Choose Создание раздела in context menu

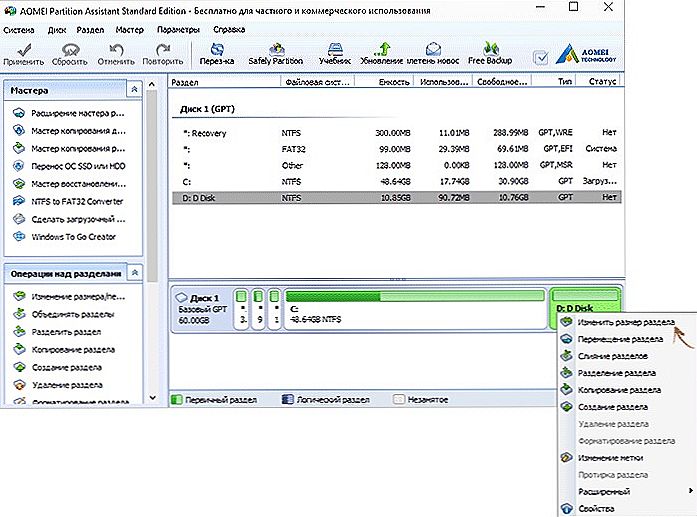627,407
